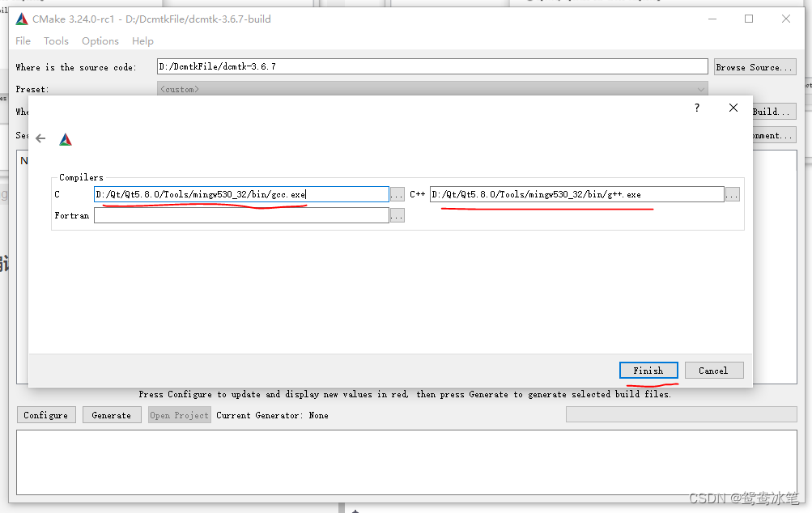Focus the empty Fortran compiler field

pos(241,215)
